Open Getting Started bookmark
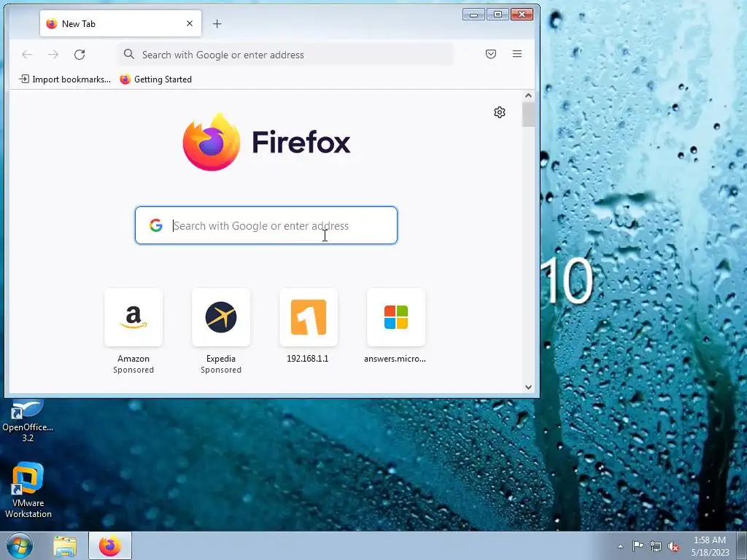This screenshot has height=560, width=747. click(156, 79)
